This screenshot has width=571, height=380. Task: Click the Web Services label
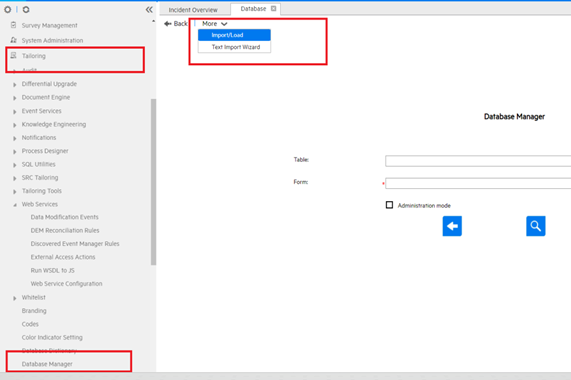(40, 204)
